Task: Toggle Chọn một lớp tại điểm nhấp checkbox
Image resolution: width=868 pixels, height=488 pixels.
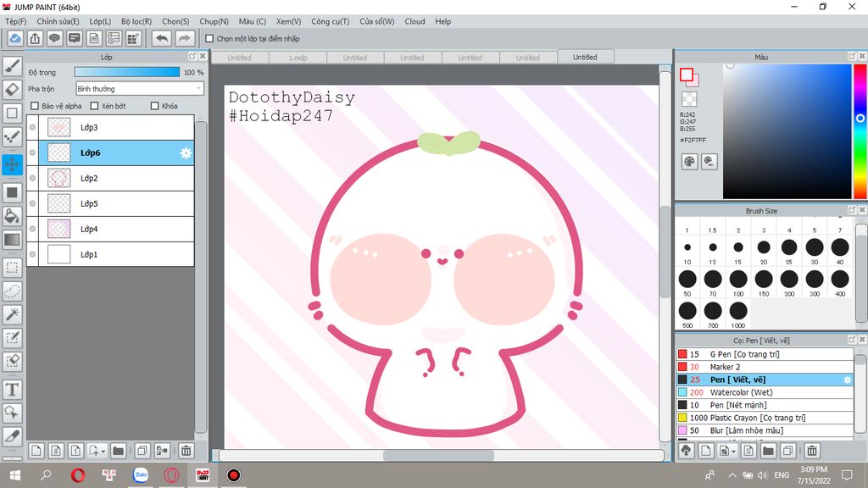Action: pos(209,39)
